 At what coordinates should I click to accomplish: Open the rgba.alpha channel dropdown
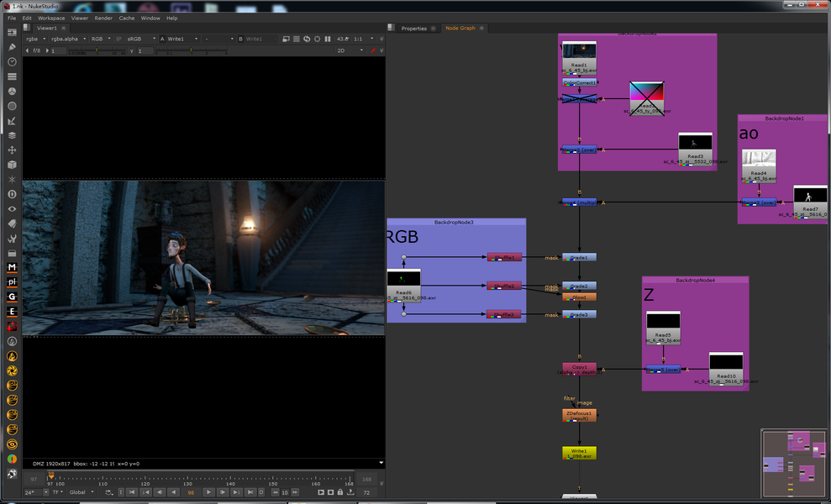pos(68,39)
